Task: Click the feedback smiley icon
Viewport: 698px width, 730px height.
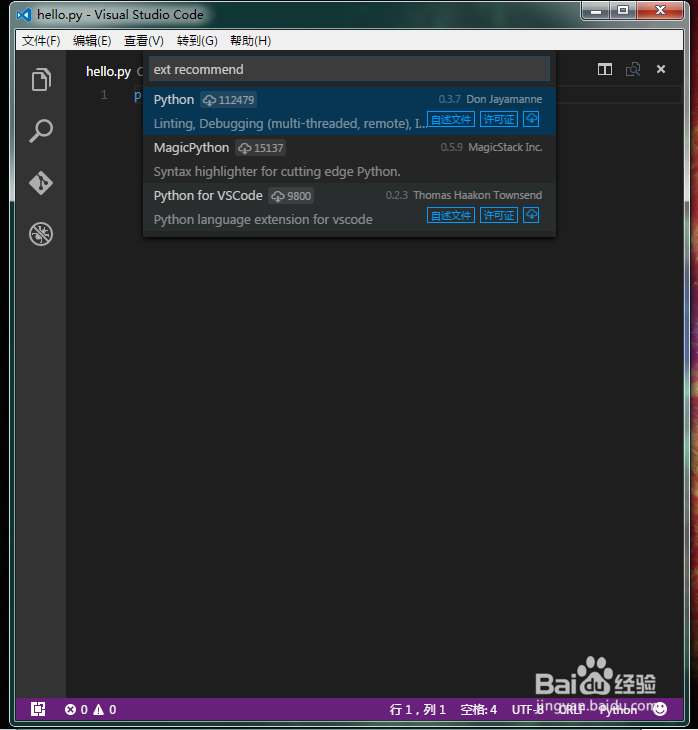Action: point(660,709)
